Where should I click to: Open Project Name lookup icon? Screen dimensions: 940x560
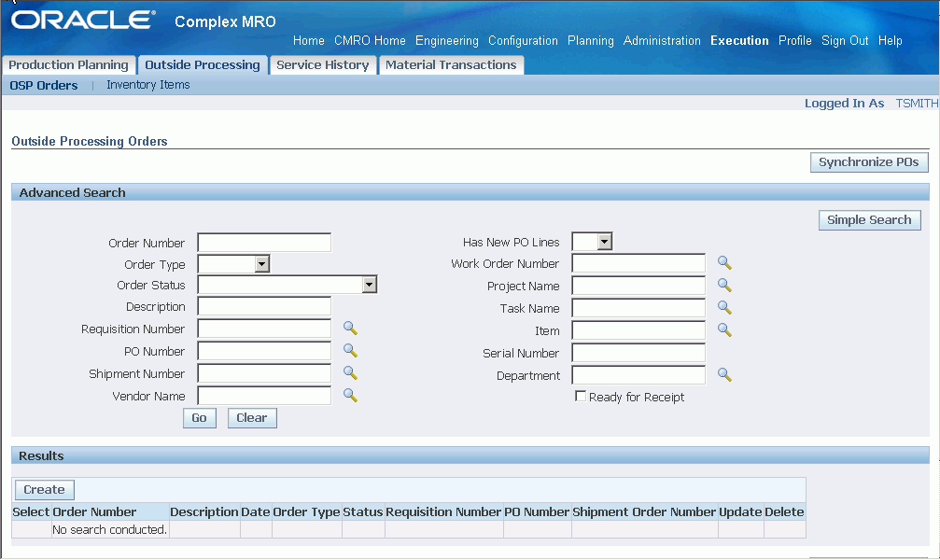coord(724,285)
